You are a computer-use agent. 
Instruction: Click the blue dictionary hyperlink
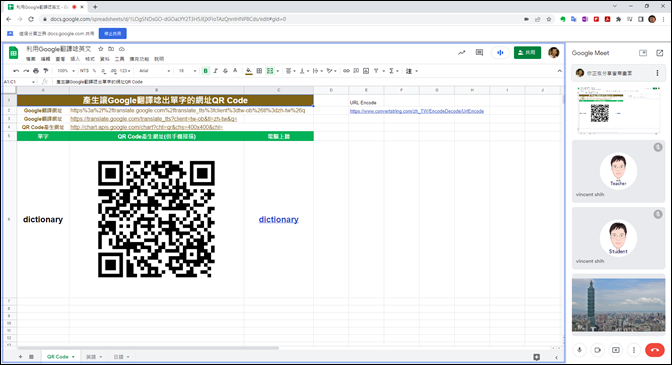pyautogui.click(x=279, y=219)
